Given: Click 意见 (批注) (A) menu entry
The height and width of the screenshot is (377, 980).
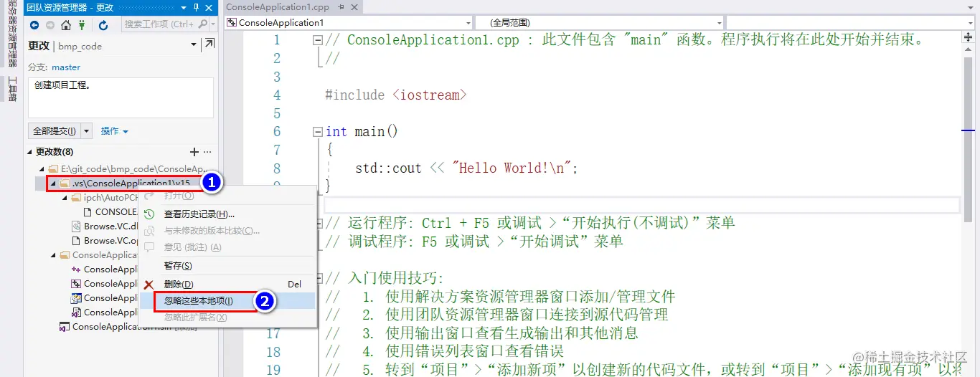Looking at the screenshot, I should pyautogui.click(x=192, y=247).
